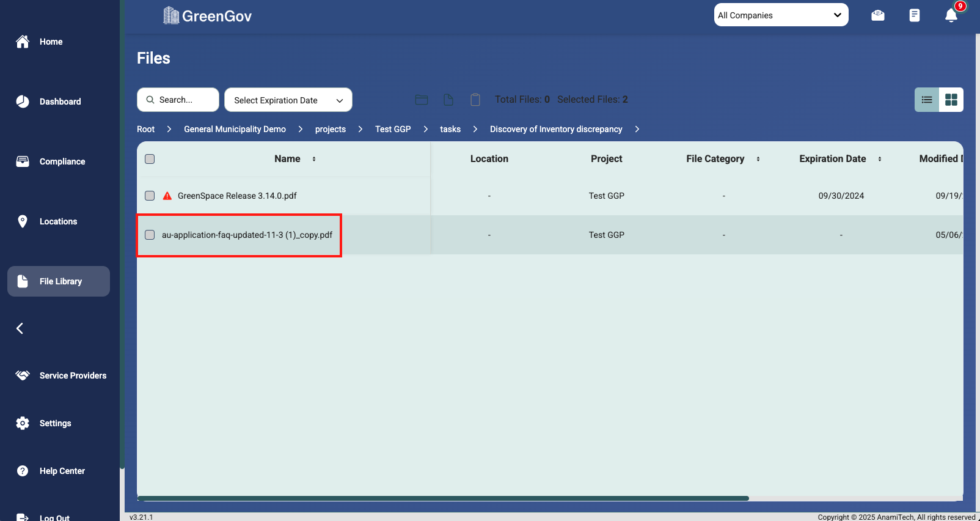Viewport: 980px width, 521px height.
Task: Click the v3.21.1 version label
Action: pos(141,517)
